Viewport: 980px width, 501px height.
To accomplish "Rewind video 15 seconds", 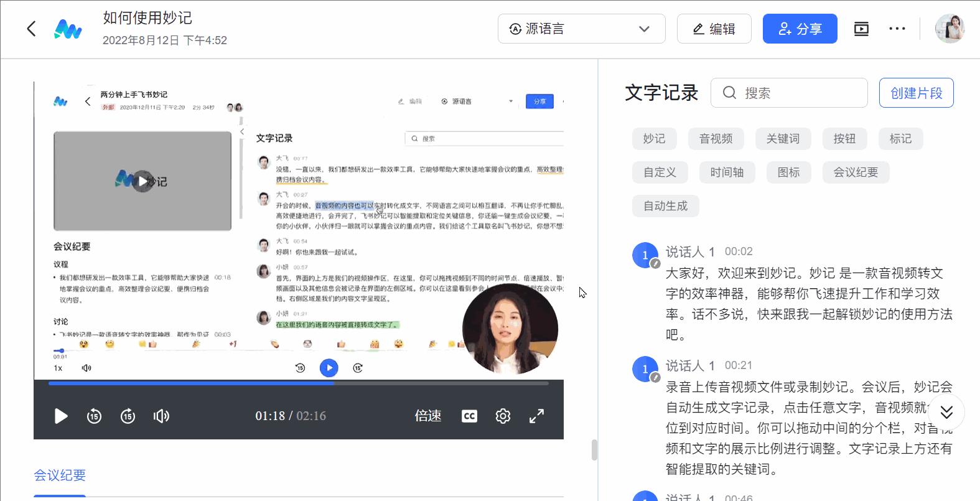I will click(94, 416).
